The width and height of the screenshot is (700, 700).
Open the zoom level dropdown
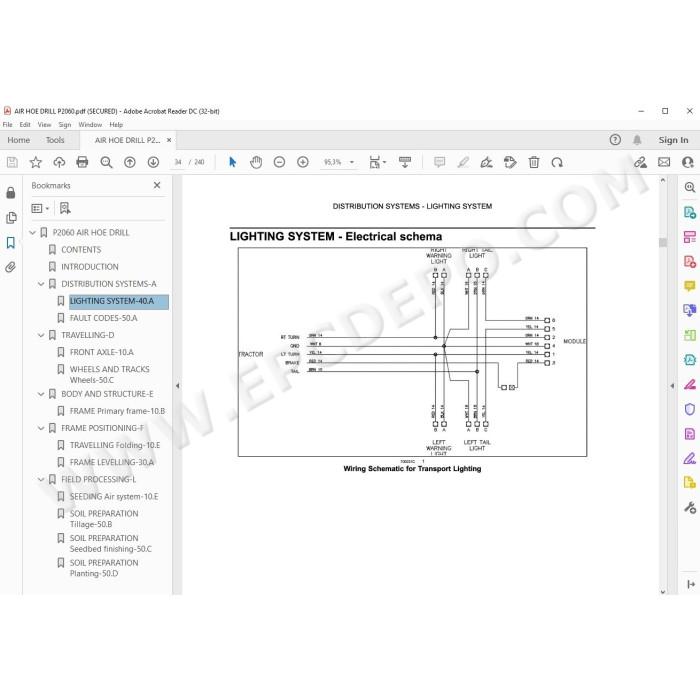coord(352,162)
